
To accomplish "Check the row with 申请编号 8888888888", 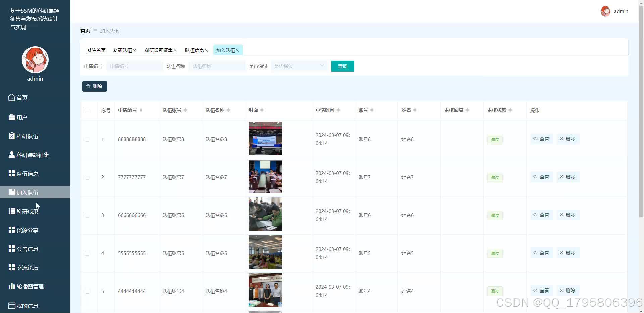I will (87, 139).
